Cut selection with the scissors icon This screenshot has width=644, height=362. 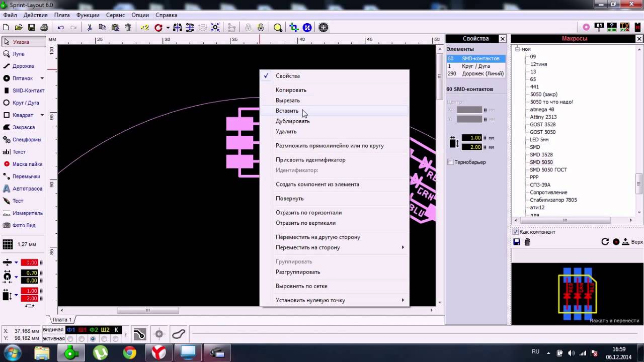pos(90,28)
